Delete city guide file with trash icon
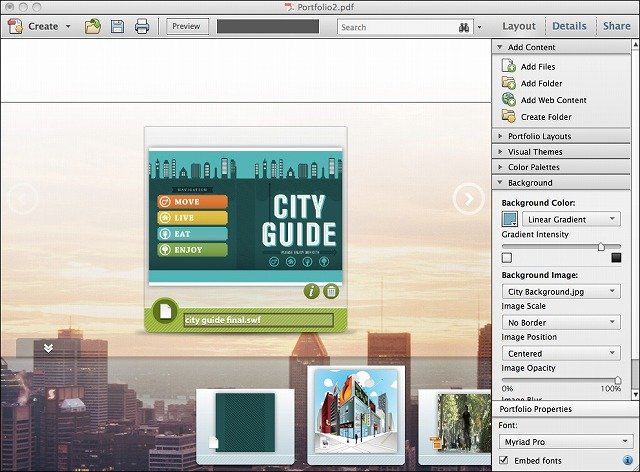The width and height of the screenshot is (640, 472). tap(331, 291)
